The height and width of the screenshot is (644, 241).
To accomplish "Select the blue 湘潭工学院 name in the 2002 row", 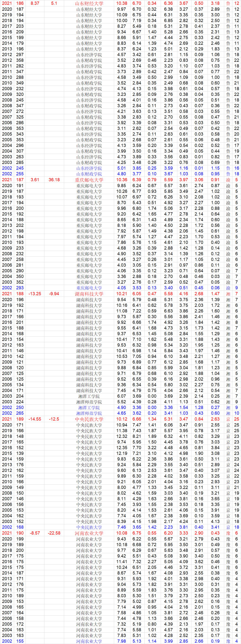I will point(89,408).
